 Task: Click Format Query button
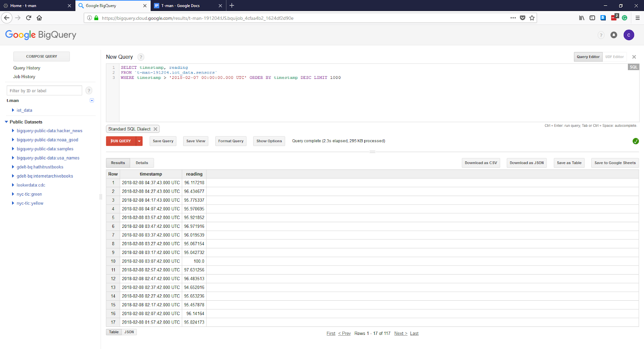231,141
